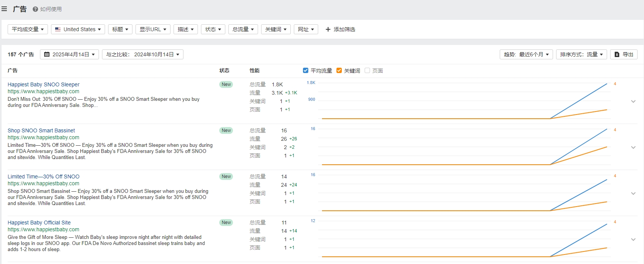Open the 标题 filter dropdown
The image size is (644, 264).
point(120,29)
